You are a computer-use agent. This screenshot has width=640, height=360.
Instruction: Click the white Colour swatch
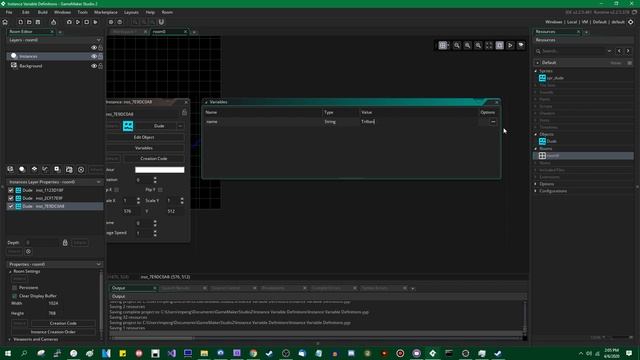point(160,170)
